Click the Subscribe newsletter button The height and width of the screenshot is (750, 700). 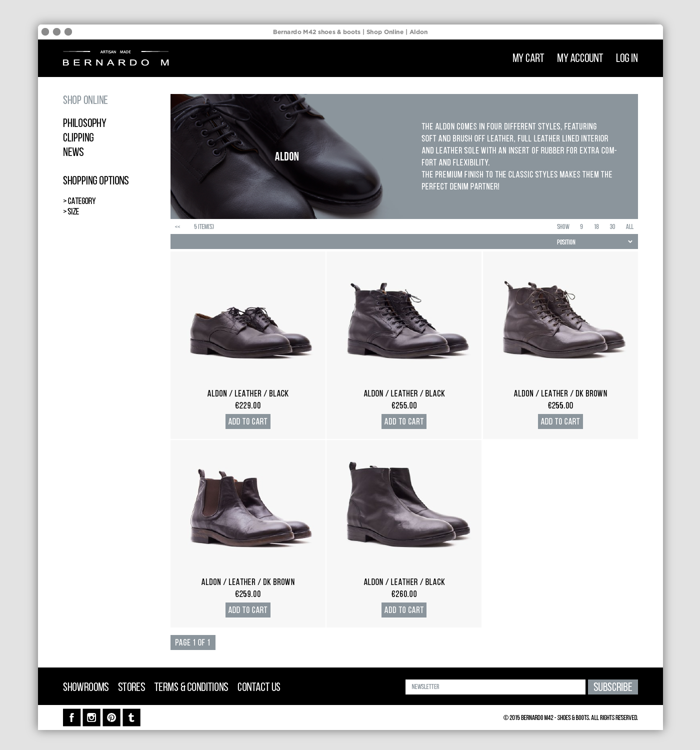tap(613, 687)
